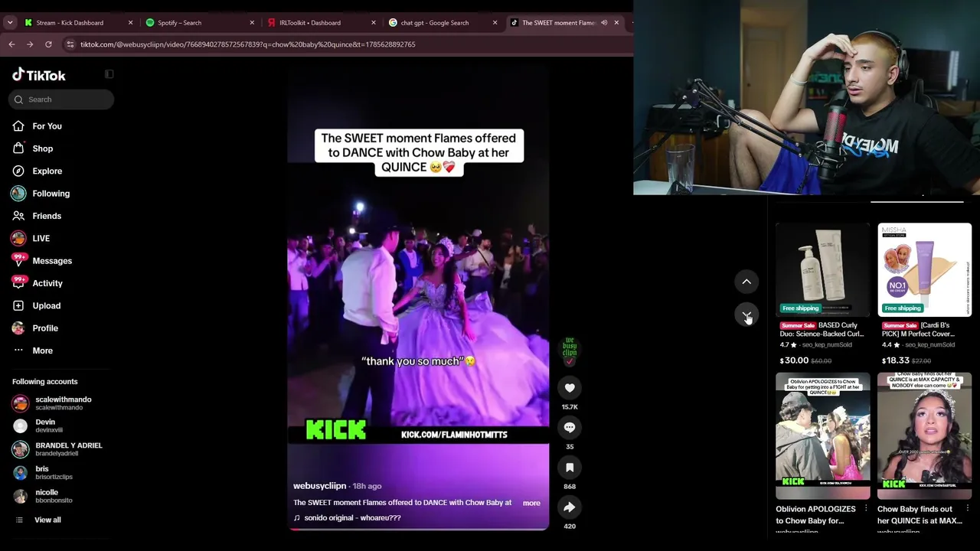Open the MISSHA BB cream product image
Screen dimensions: 980x551
coord(925,269)
